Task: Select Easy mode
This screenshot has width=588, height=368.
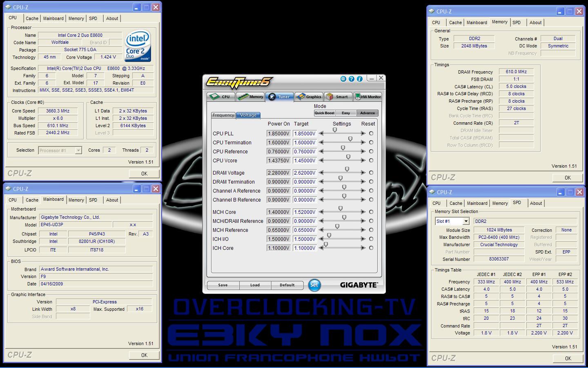Action: pyautogui.click(x=346, y=113)
